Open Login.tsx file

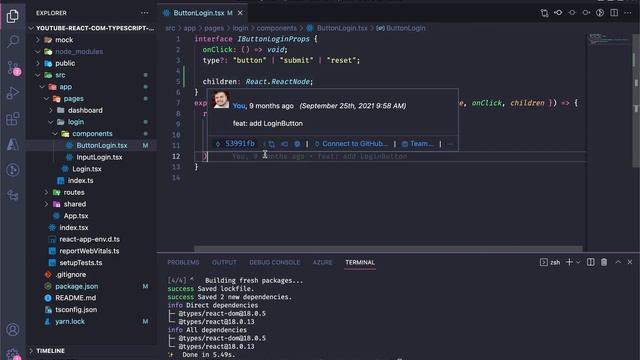point(87,169)
